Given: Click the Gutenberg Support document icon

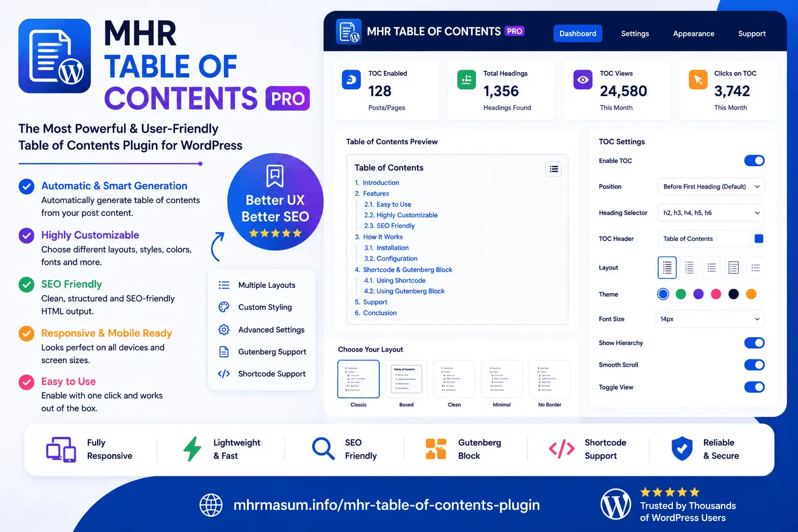Looking at the screenshot, I should [x=224, y=352].
